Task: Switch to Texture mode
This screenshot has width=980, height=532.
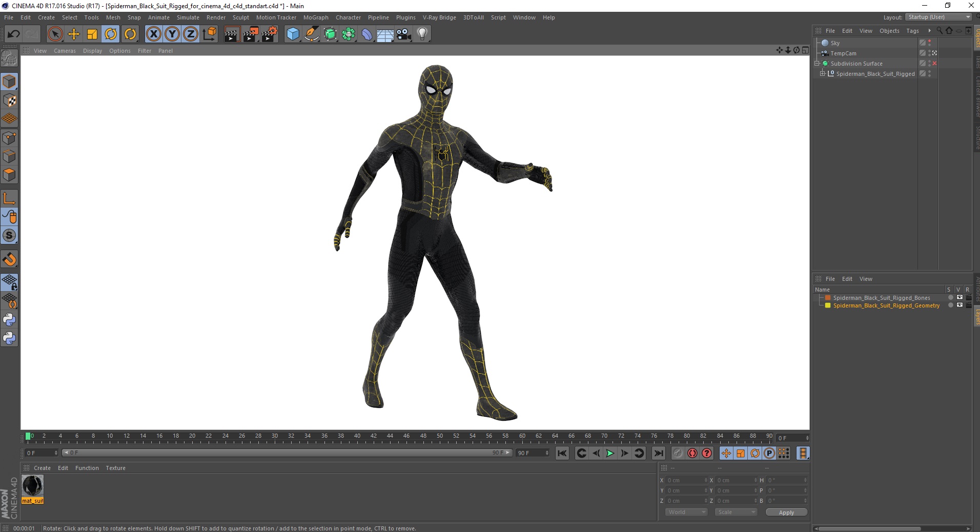Action: tap(9, 100)
